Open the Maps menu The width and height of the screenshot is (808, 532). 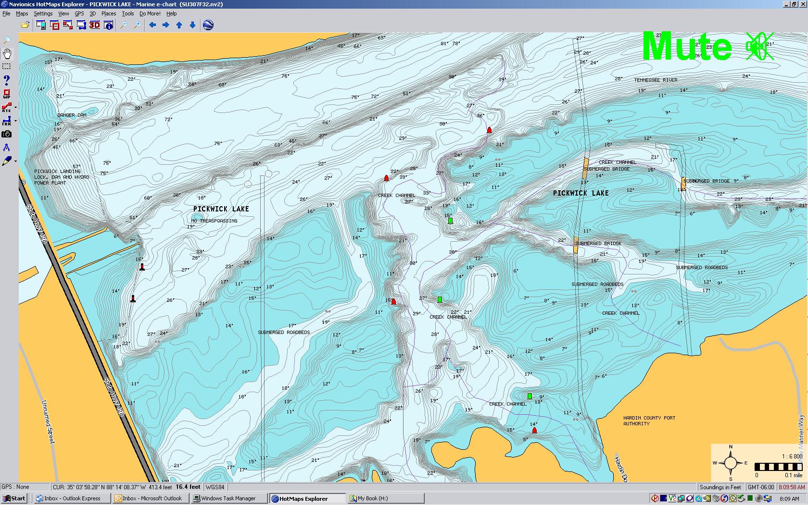click(22, 13)
